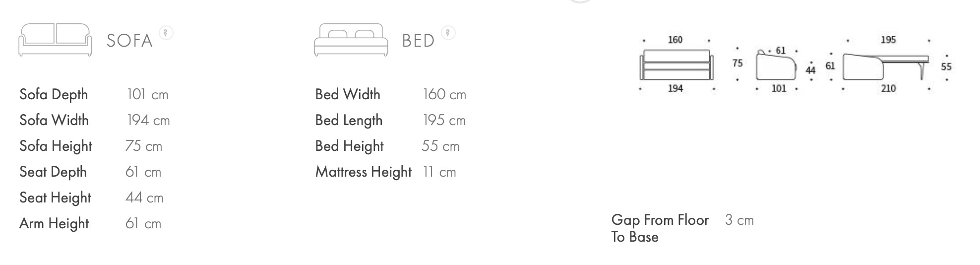980x265 pixels.
Task: Click the Bed Height label
Action: 349,146
